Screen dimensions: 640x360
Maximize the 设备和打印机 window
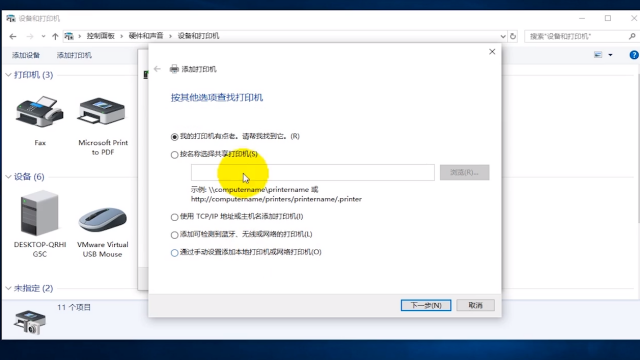click(x=608, y=18)
